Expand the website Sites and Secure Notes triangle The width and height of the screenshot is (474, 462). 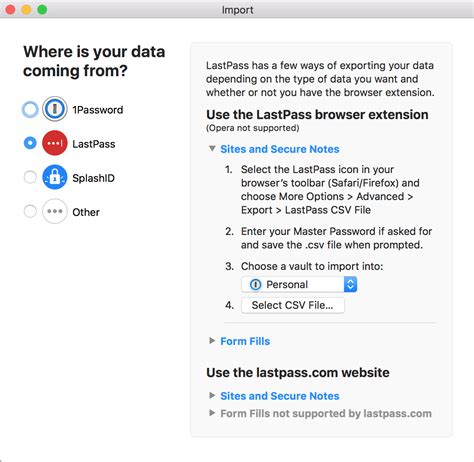[x=212, y=395]
